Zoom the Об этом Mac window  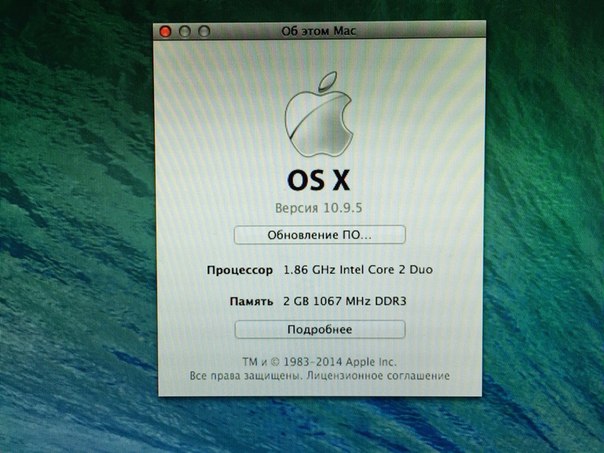point(204,31)
